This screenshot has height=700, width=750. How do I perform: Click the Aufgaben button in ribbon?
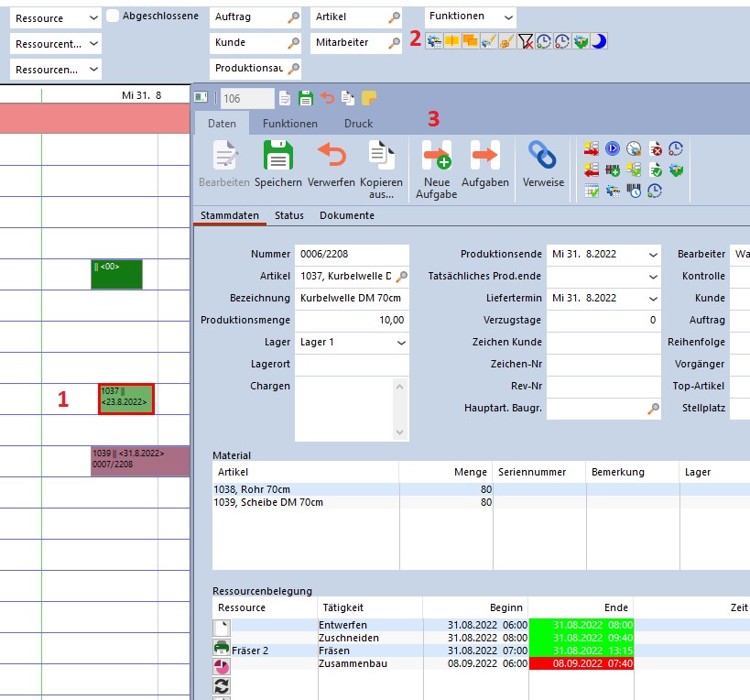[485, 165]
